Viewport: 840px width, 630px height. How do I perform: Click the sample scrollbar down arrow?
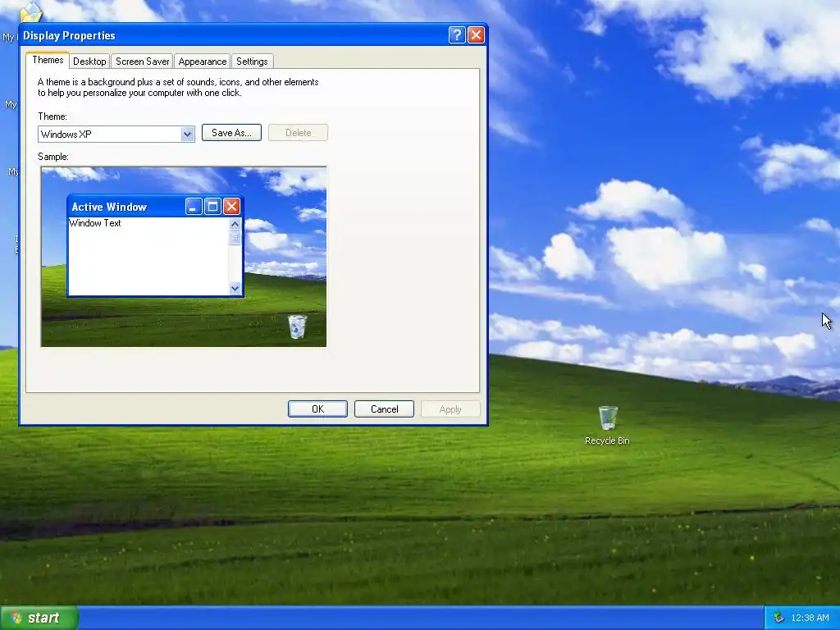[x=235, y=288]
